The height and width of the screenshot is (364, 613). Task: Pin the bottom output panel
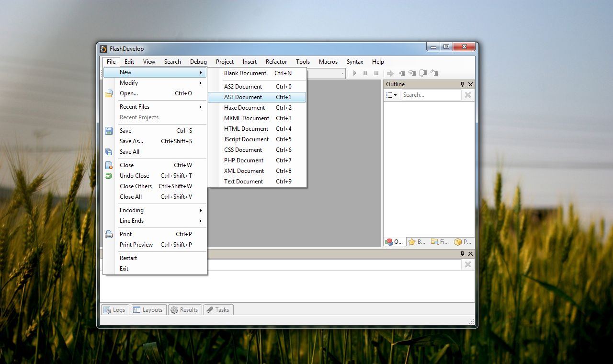point(462,254)
